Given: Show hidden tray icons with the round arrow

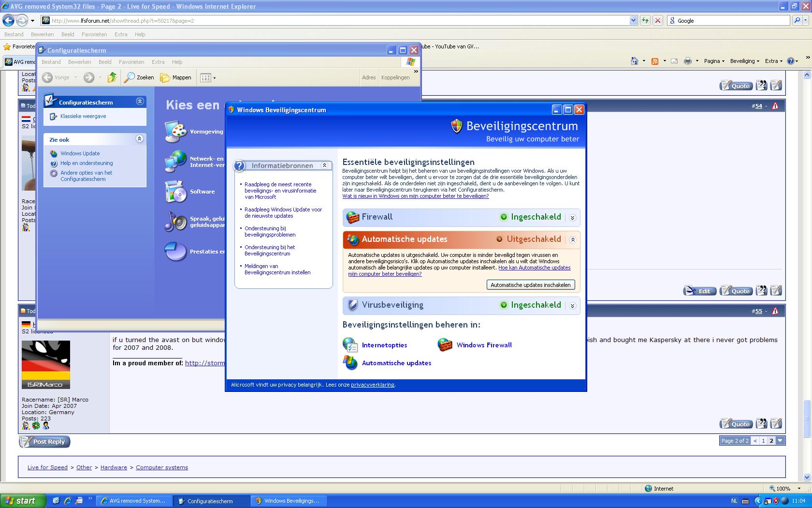Looking at the screenshot, I should 758,501.
